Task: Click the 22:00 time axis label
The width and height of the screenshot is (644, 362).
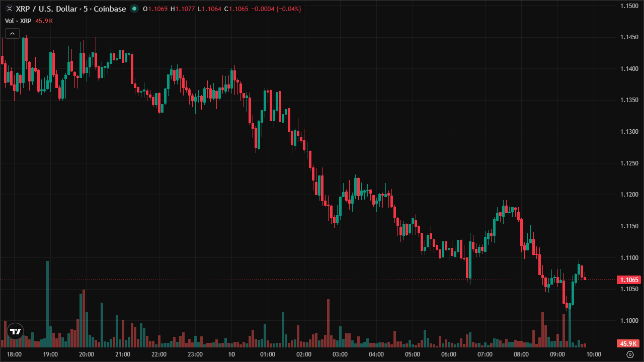Action: 159,354
